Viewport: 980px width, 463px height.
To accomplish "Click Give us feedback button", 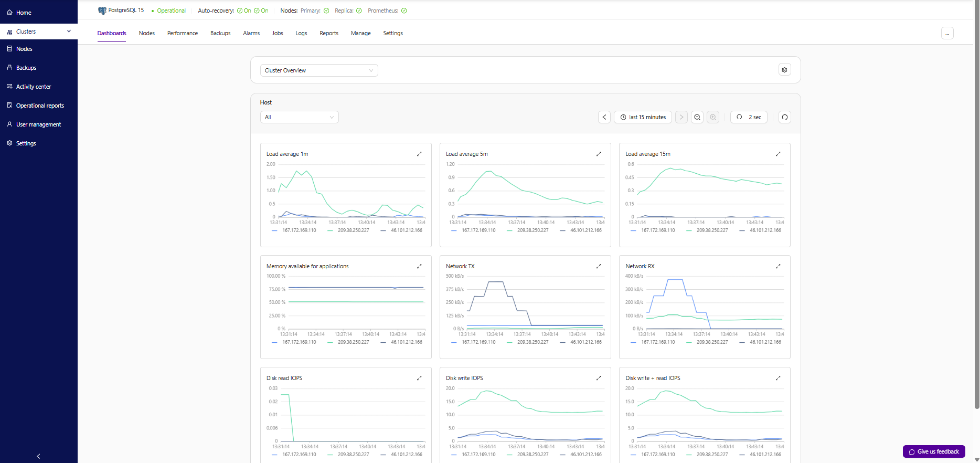I will pos(933,451).
